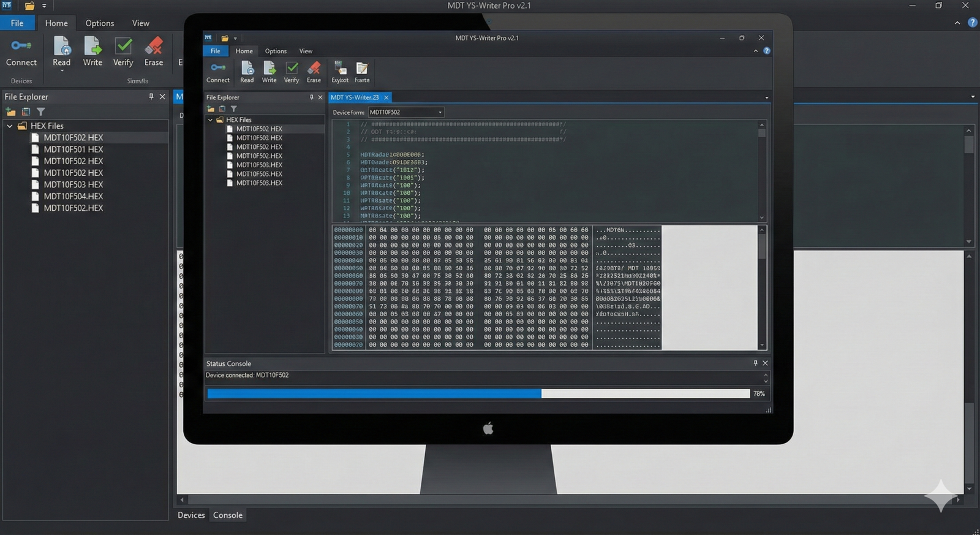The height and width of the screenshot is (535, 980).
Task: Switch to the Console tab at the bottom
Action: [x=228, y=515]
